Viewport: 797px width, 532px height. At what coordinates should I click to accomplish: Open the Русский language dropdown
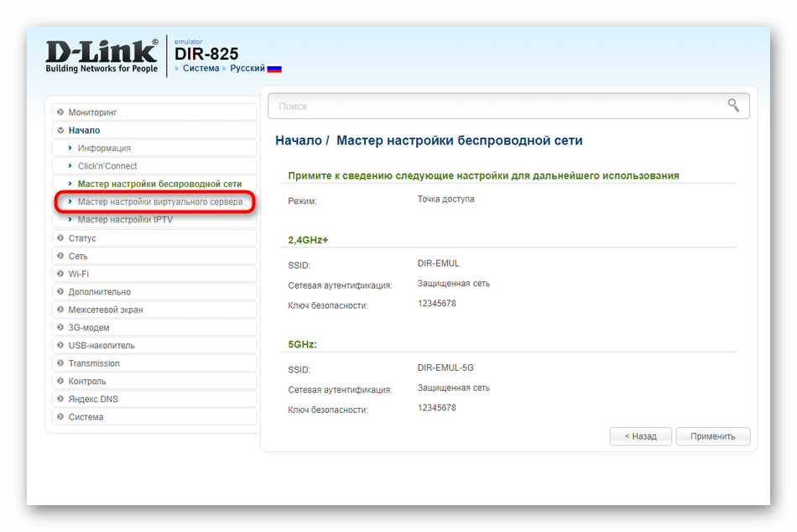(247, 69)
